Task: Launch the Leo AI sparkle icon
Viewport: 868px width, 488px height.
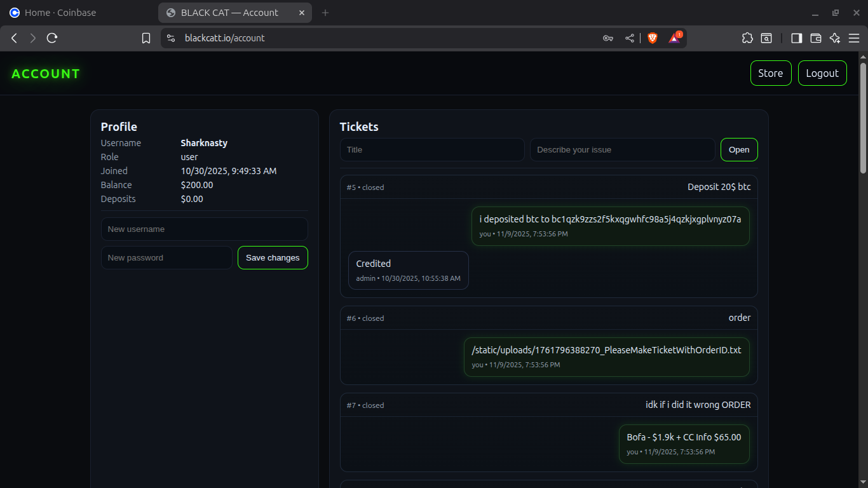Action: (835, 38)
